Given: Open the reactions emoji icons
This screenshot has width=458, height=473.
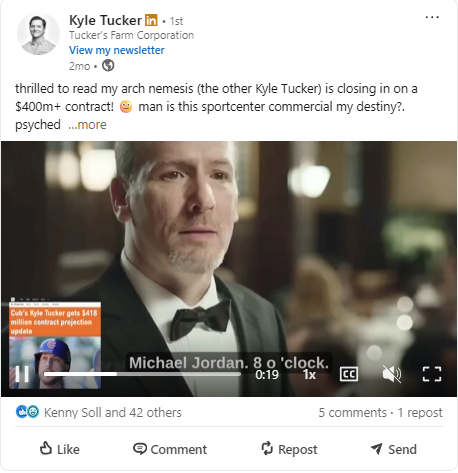Looking at the screenshot, I should (x=27, y=412).
